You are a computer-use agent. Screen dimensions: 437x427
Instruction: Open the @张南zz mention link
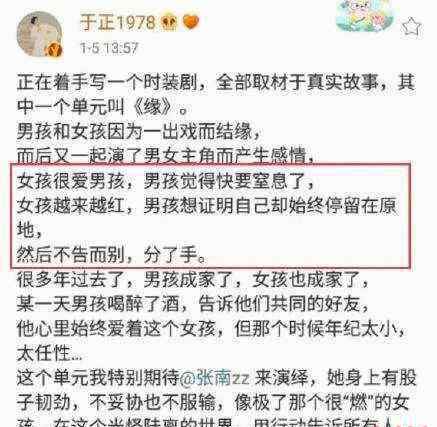214,379
